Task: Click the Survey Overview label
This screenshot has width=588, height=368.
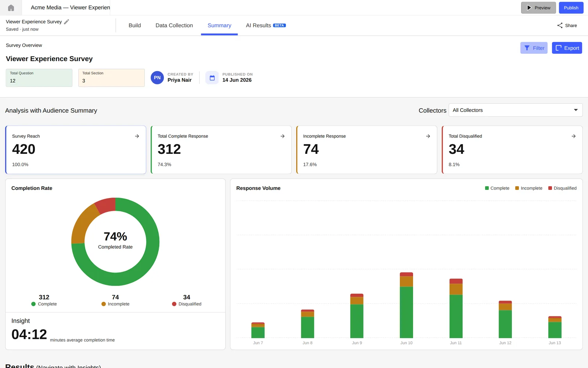Action: [x=24, y=45]
